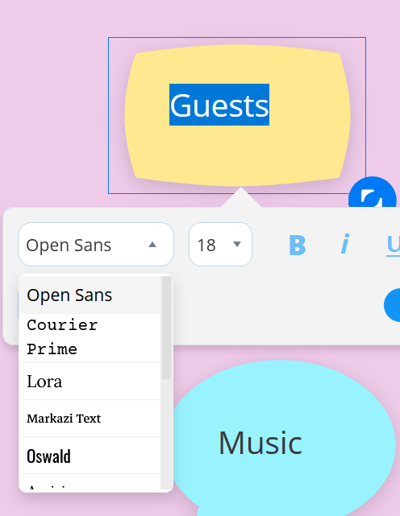
Task: Toggle italic formatting with the i icon
Action: pyautogui.click(x=345, y=244)
